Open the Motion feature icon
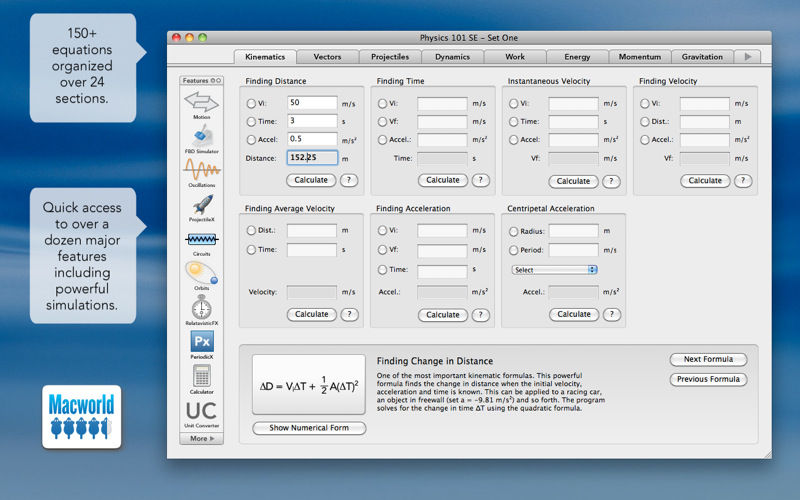The image size is (800, 500). (x=202, y=102)
